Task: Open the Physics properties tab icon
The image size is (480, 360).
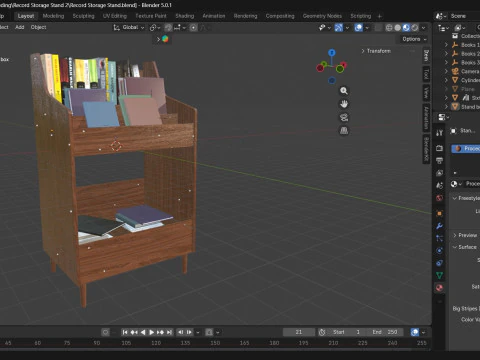Action: [439, 251]
